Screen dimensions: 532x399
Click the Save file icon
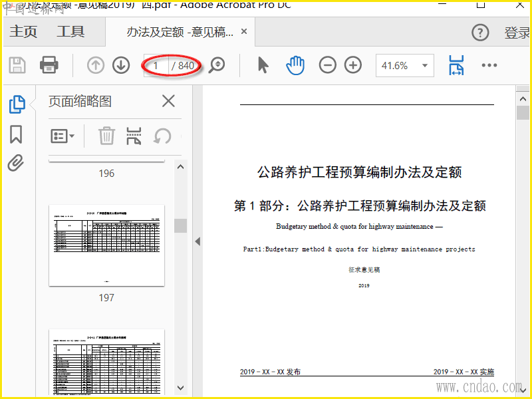pos(17,65)
